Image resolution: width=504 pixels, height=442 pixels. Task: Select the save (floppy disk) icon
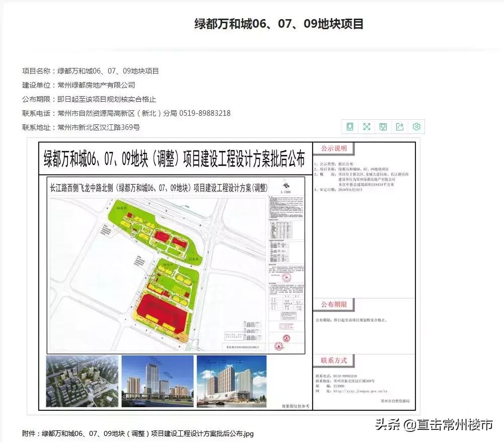point(383,127)
